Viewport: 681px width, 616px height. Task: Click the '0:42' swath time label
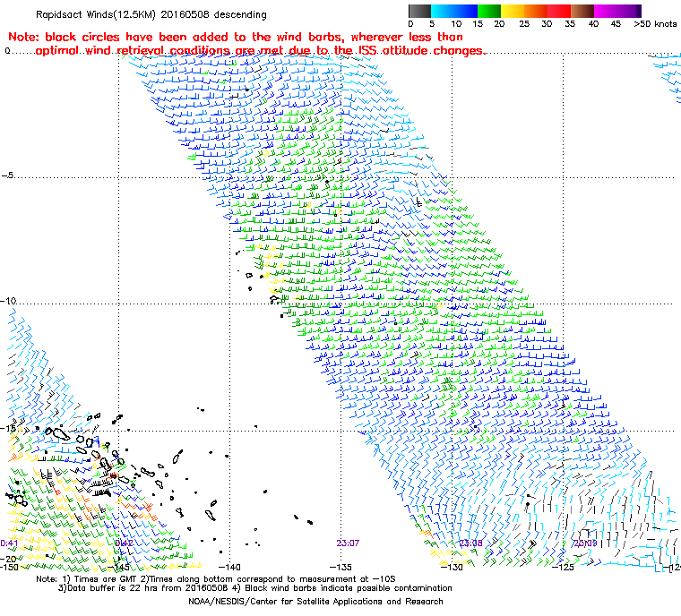pyautogui.click(x=125, y=543)
